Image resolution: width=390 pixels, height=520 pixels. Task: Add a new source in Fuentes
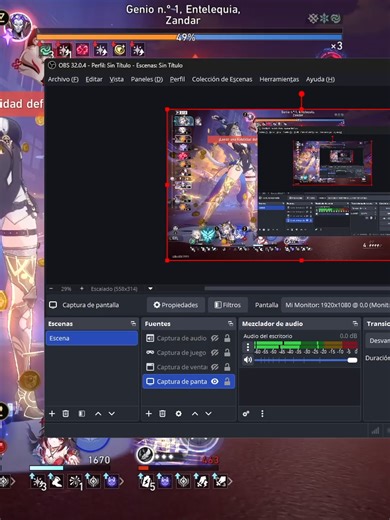tap(149, 414)
